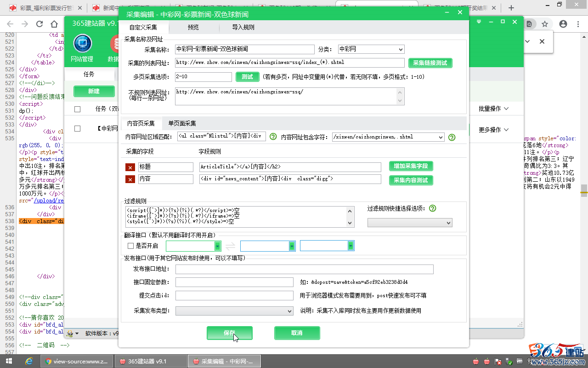Open the 任务 tab in 365建站器

89,74
